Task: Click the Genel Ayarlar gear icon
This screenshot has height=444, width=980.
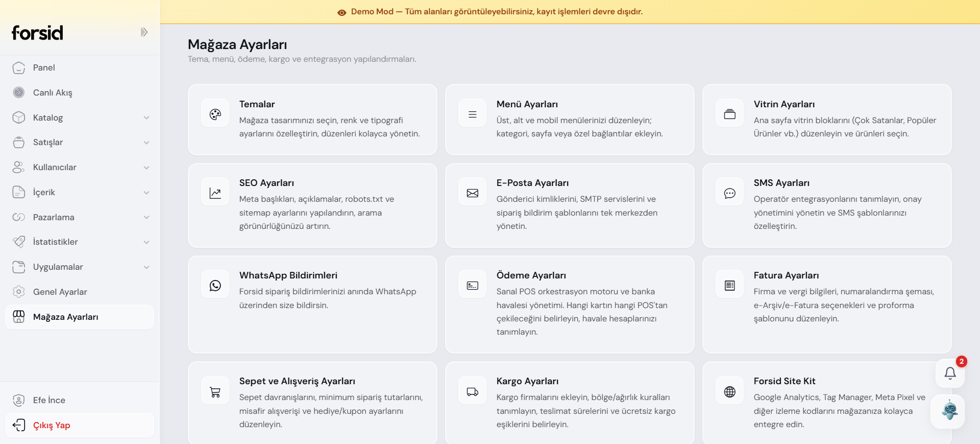Action: coord(19,292)
